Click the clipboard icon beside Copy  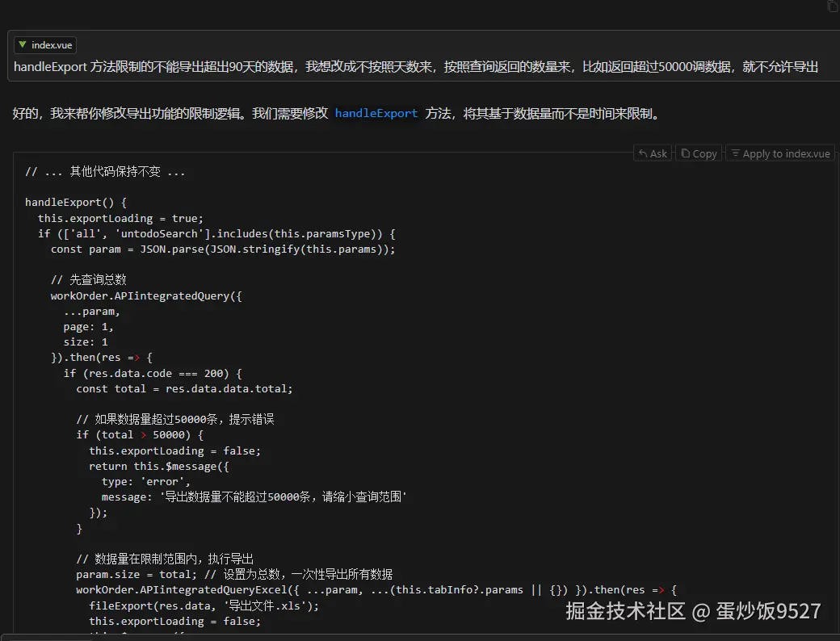point(685,153)
